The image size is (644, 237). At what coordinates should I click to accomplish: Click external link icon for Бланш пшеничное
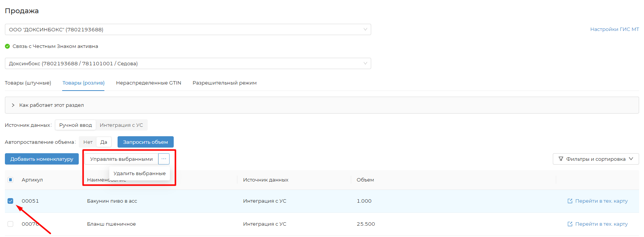coord(570,224)
